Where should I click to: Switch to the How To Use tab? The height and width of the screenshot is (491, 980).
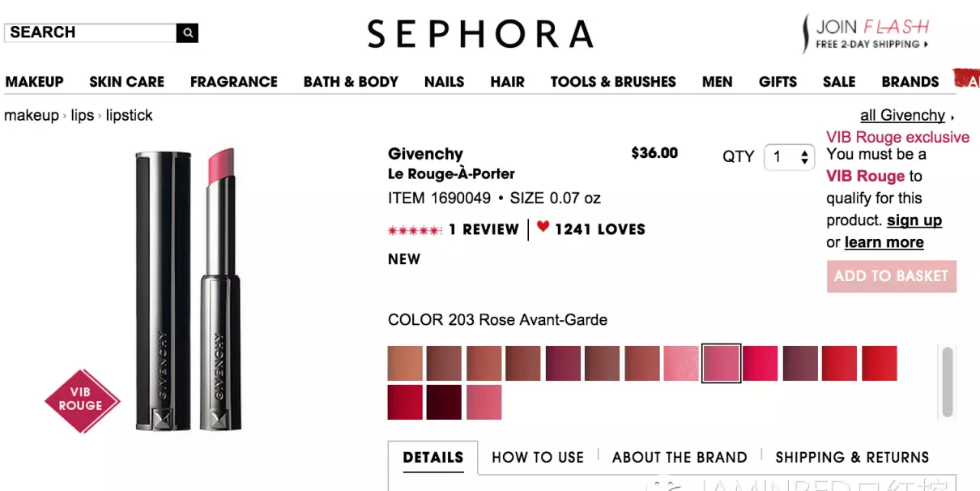coord(538,457)
